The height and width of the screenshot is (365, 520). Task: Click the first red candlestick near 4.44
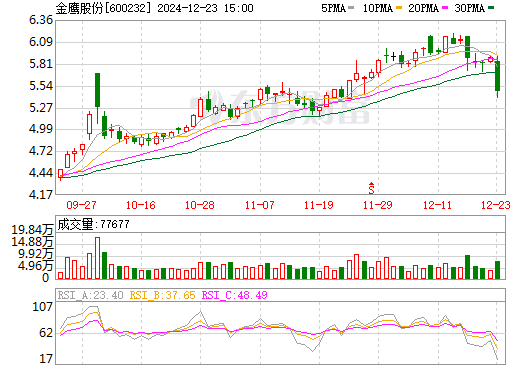pyautogui.click(x=60, y=173)
